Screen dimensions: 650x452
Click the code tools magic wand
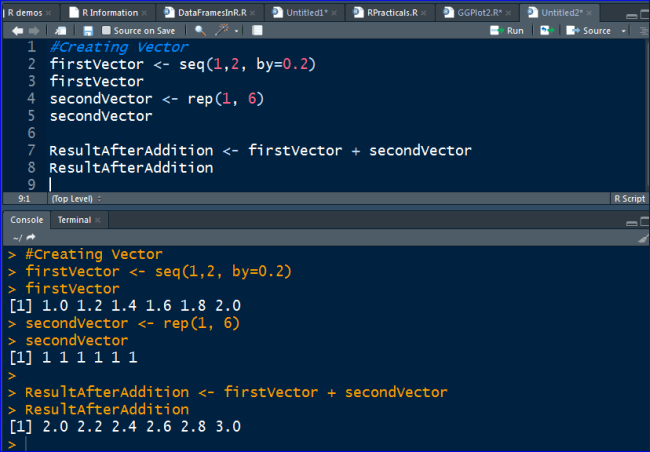221,30
